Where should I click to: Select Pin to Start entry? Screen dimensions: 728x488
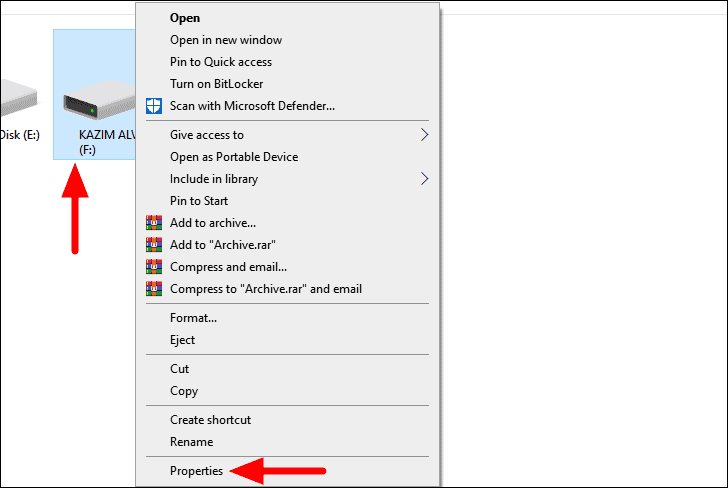click(x=199, y=201)
